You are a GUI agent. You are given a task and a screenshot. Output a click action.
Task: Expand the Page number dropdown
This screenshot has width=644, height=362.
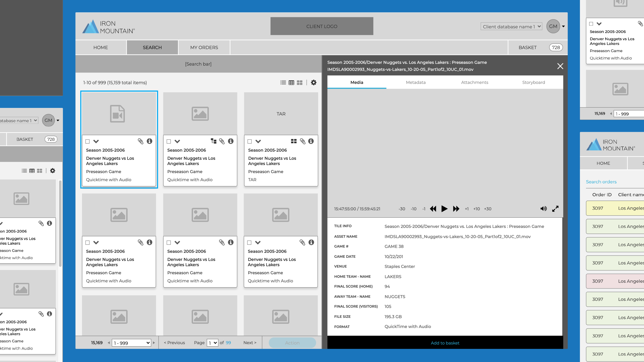(x=212, y=343)
